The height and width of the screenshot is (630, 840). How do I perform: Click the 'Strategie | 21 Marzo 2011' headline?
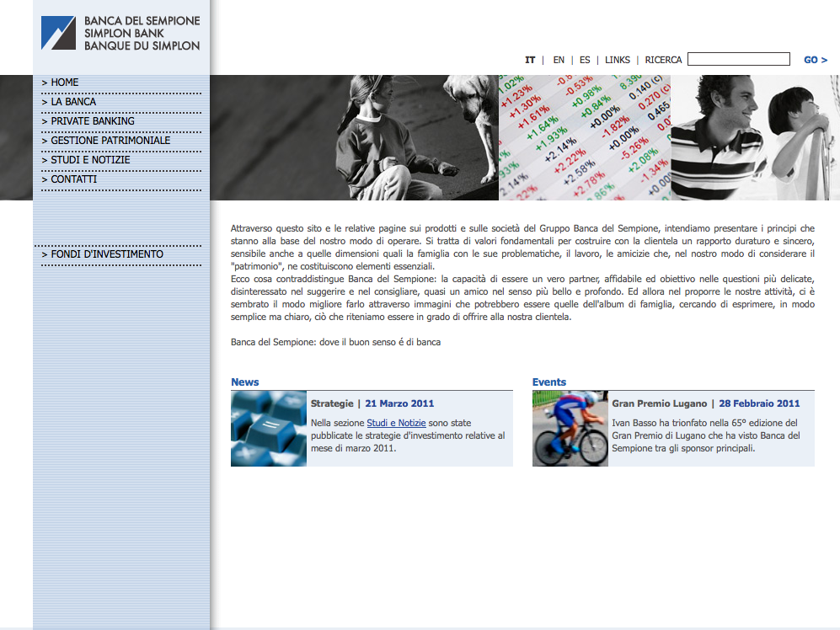[x=372, y=403]
